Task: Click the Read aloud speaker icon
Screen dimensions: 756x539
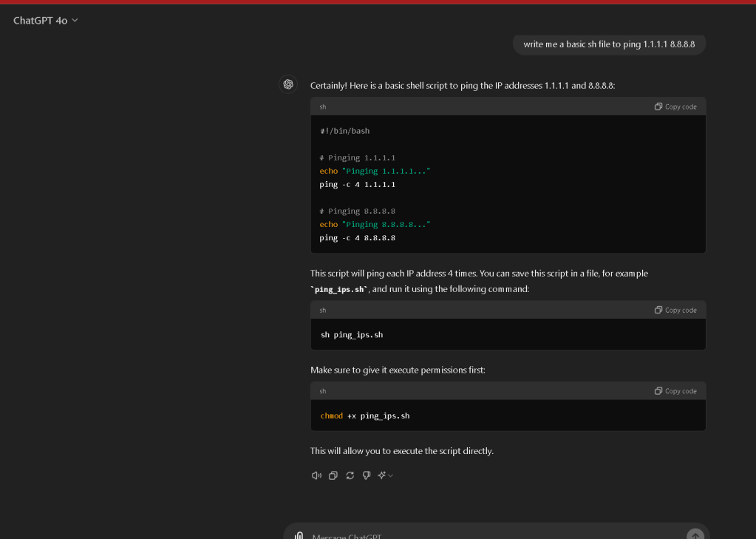Action: [x=317, y=475]
